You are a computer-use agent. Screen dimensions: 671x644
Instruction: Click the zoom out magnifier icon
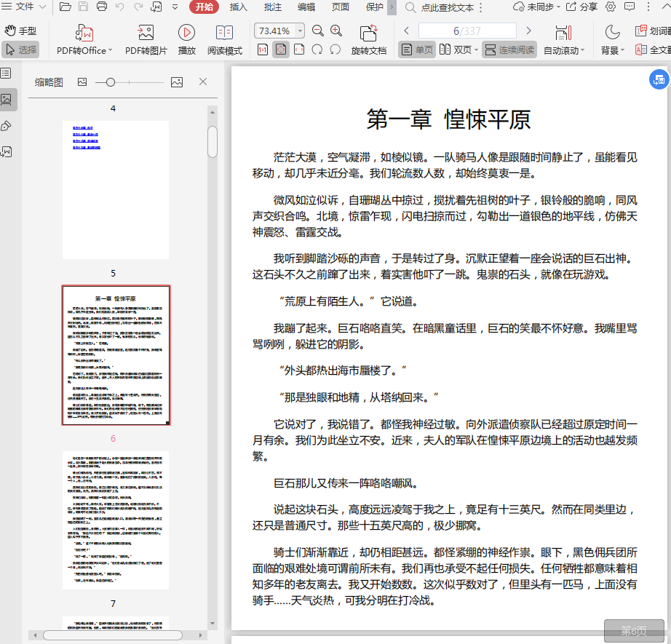(318, 31)
